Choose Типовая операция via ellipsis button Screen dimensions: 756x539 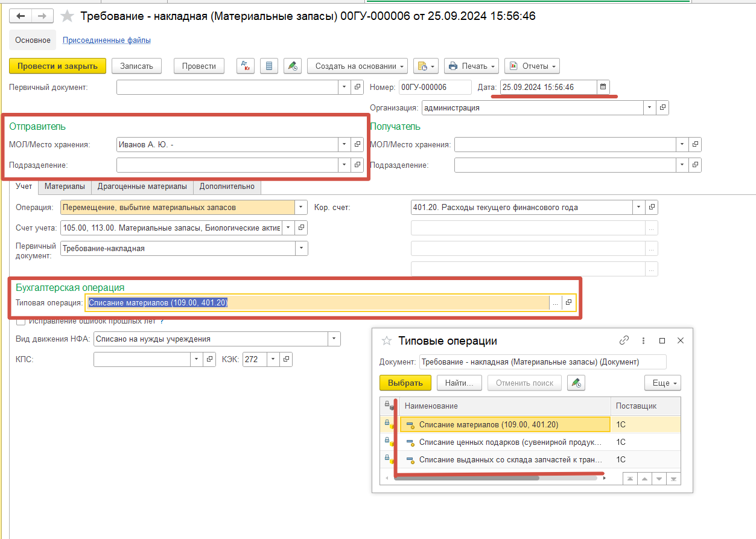point(555,303)
